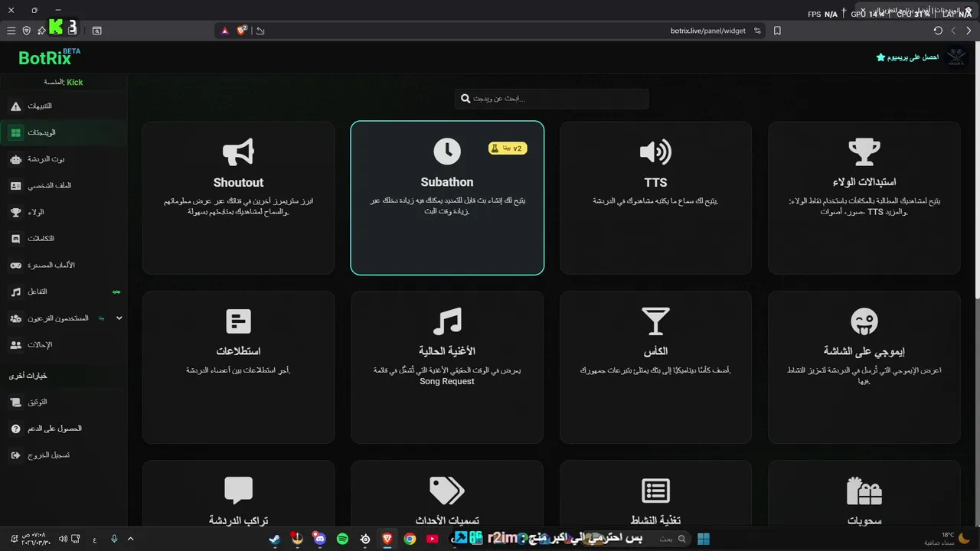This screenshot has width=980, height=551.
Task: Open Spotify from the taskbar
Action: [342, 539]
